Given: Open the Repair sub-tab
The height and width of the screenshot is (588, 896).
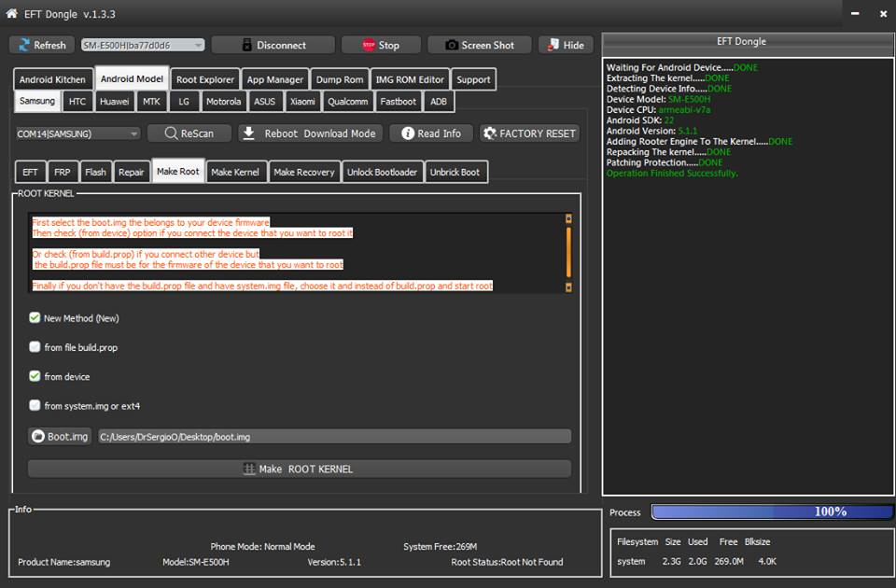Looking at the screenshot, I should click(x=131, y=172).
